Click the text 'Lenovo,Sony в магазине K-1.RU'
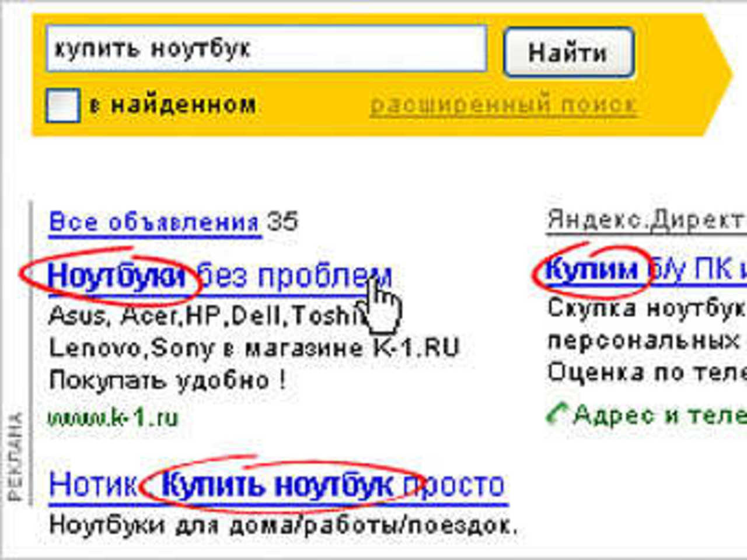This screenshot has height=560, width=747. click(x=254, y=348)
